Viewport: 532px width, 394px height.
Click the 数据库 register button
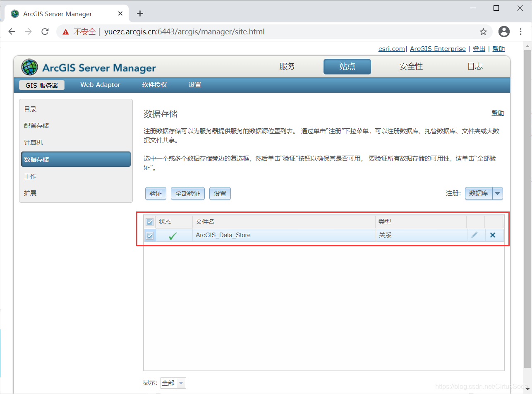tap(479, 193)
